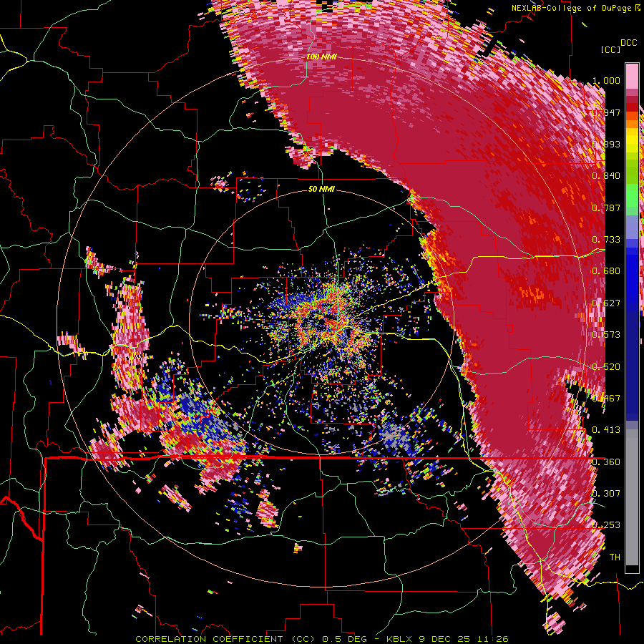Pick the bright green segment of color bar
This screenshot has height=644, width=644.
632,195
